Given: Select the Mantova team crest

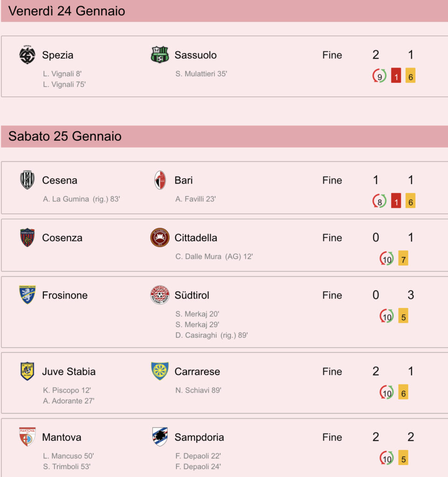Looking at the screenshot, I should [27, 437].
